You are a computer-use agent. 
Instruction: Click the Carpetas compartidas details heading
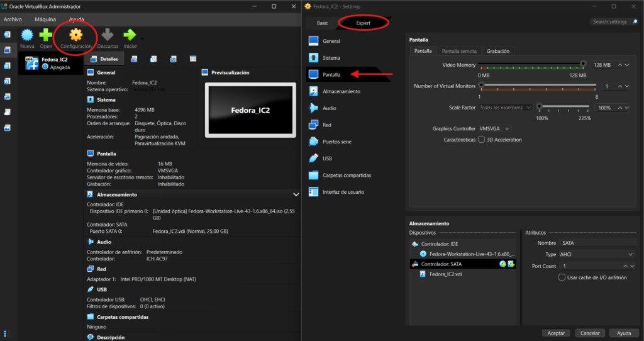tap(123, 317)
